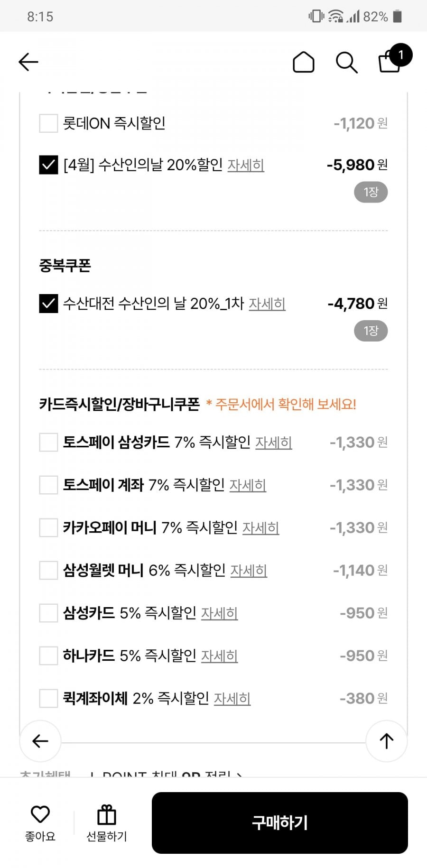Tap the floating left arrow button
The image size is (427, 868).
[40, 741]
